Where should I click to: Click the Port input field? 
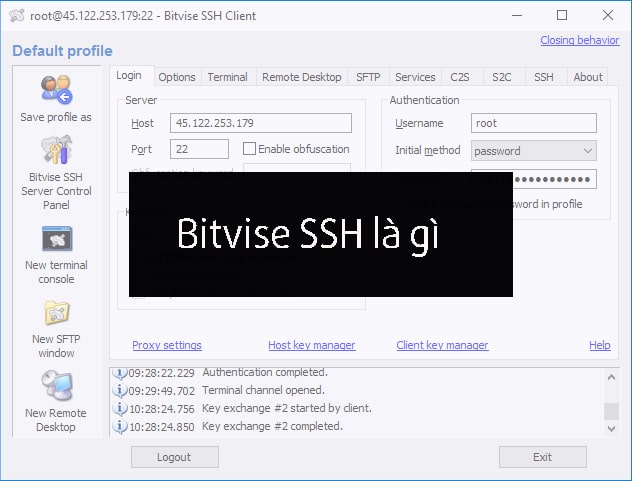[199, 149]
